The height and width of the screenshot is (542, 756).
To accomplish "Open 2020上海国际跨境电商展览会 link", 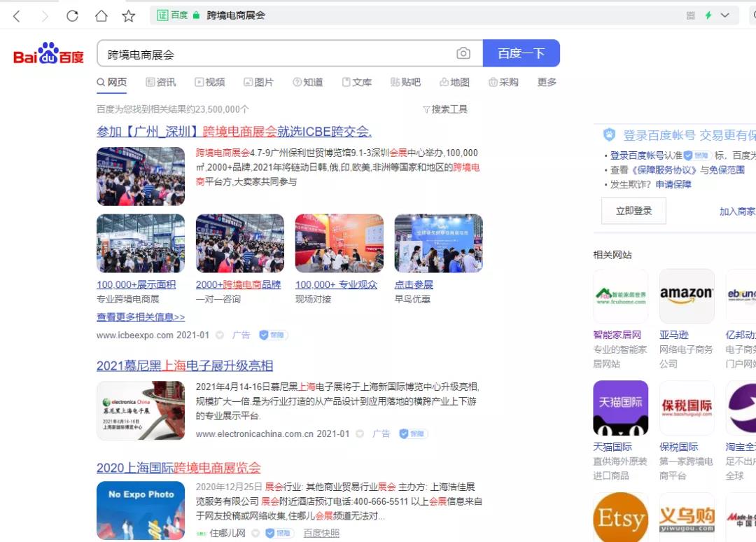I will point(178,468).
